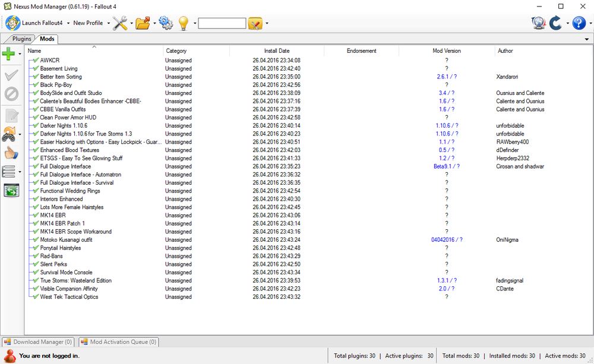Click the check for updates arrow icon
Image resolution: width=594 pixels, height=364 pixels.
(556, 23)
